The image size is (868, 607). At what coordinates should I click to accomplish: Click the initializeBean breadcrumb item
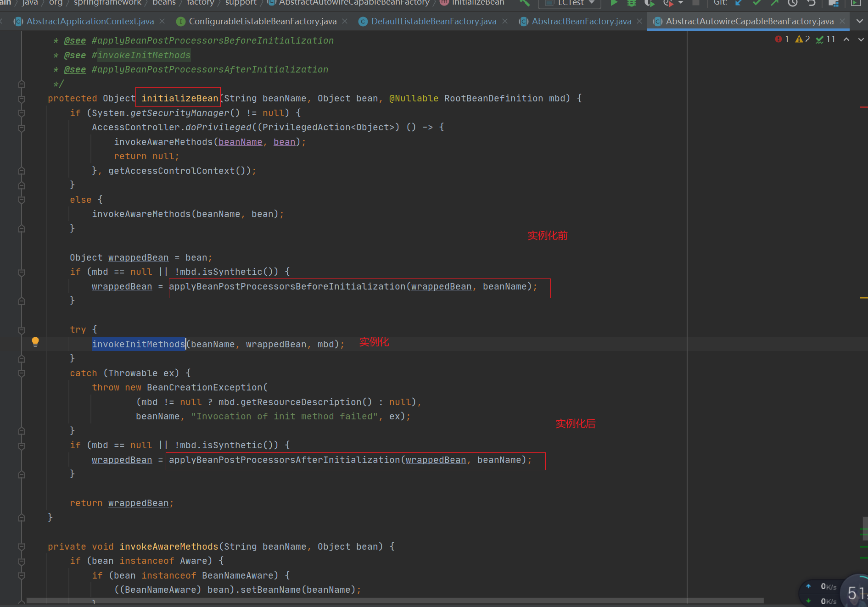(x=472, y=3)
